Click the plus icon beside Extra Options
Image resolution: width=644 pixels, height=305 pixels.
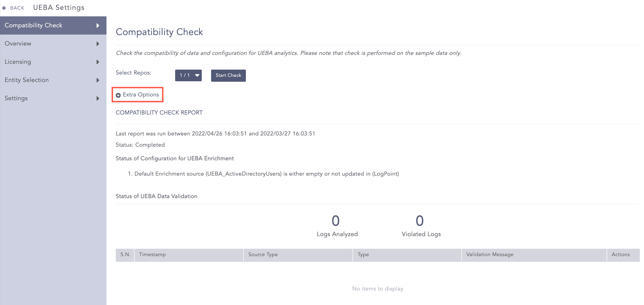(x=118, y=95)
